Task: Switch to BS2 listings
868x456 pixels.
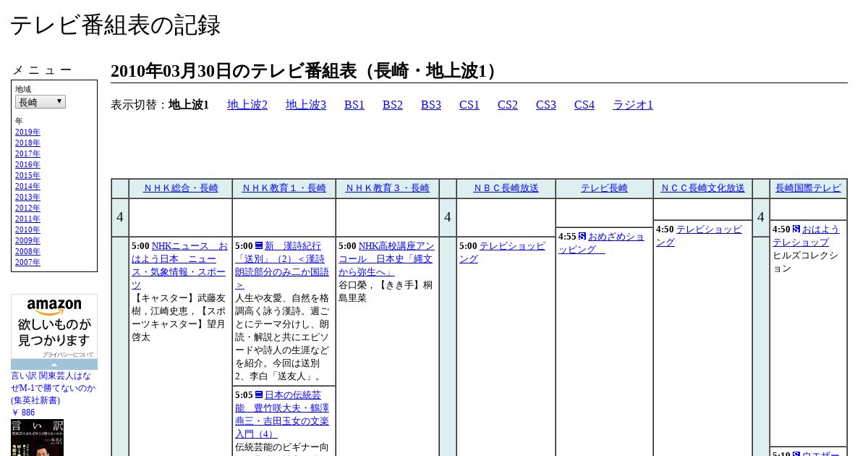Action: point(393,105)
